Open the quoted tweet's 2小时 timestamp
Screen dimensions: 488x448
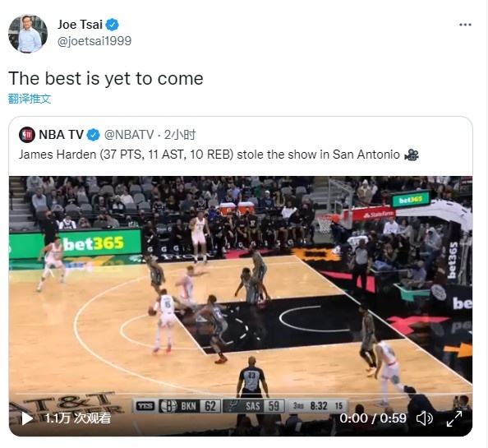(x=180, y=135)
